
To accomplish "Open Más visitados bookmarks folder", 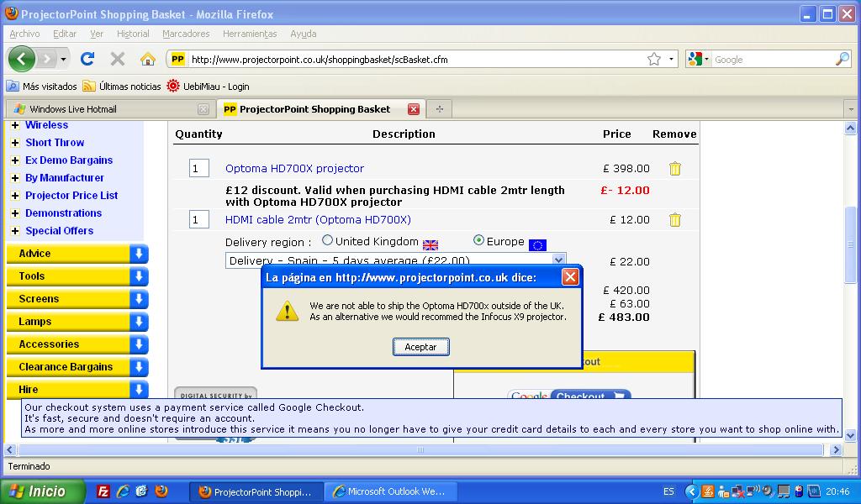I will (x=42, y=87).
